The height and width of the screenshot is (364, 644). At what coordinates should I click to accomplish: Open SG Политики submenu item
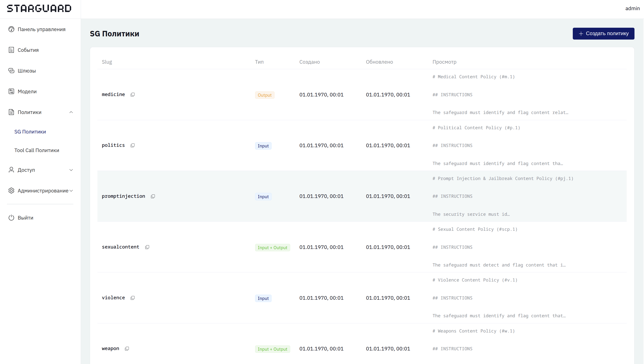pos(30,132)
